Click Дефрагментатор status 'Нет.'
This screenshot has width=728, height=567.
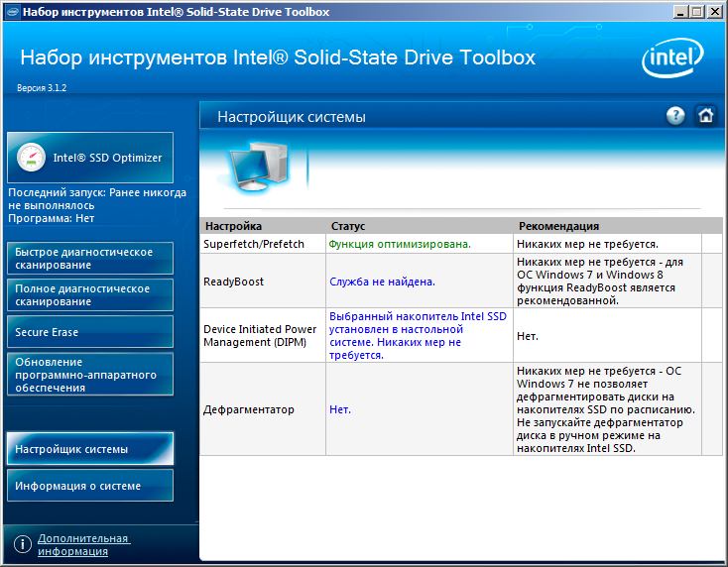coord(340,409)
